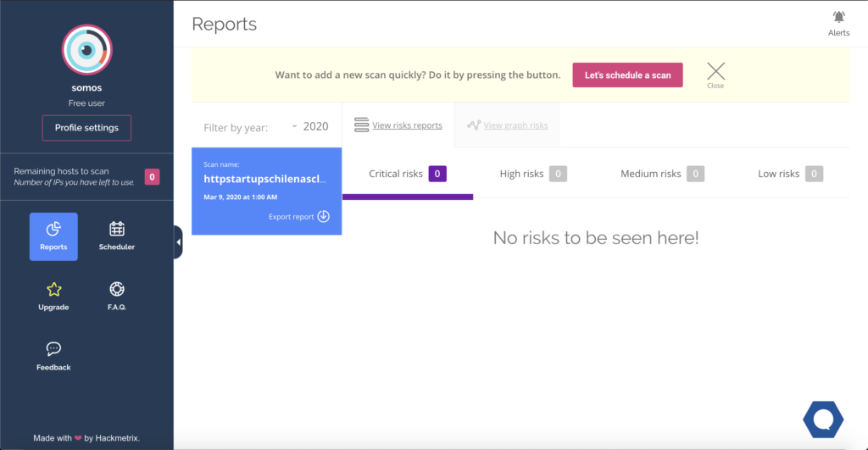This screenshot has height=450, width=868.
Task: Open the Scheduler calendar icon
Action: (117, 229)
